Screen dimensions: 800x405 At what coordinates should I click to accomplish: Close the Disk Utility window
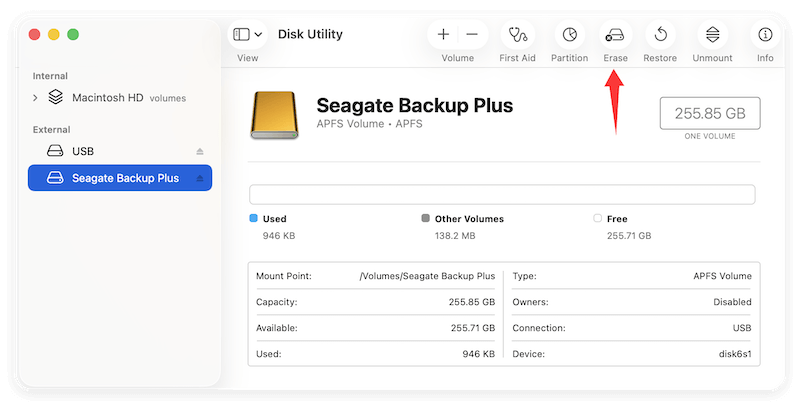click(35, 35)
